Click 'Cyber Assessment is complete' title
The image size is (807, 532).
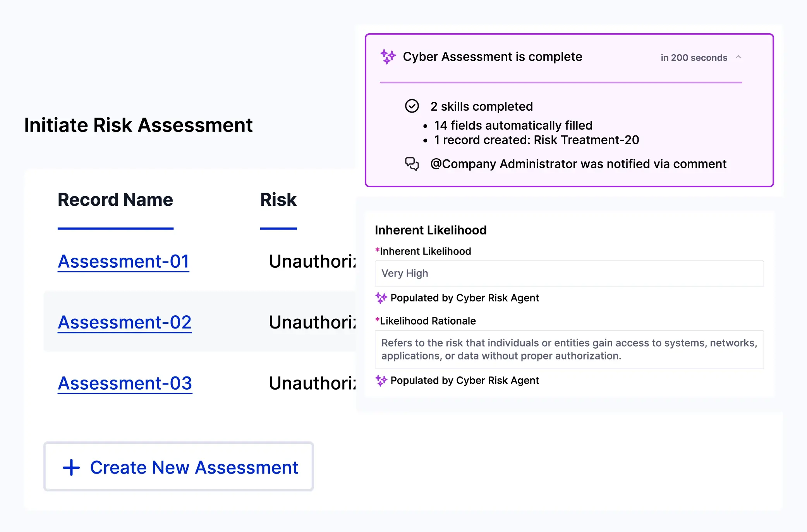coord(493,57)
